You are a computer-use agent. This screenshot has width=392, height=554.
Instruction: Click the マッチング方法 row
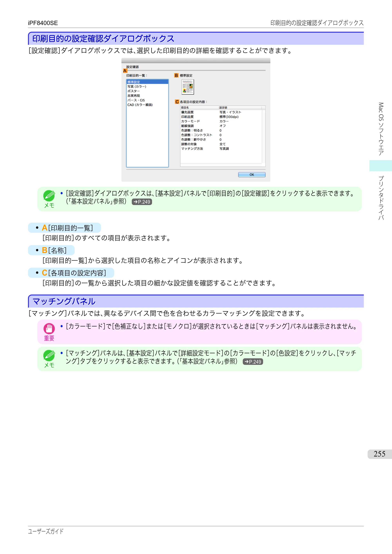point(221,149)
